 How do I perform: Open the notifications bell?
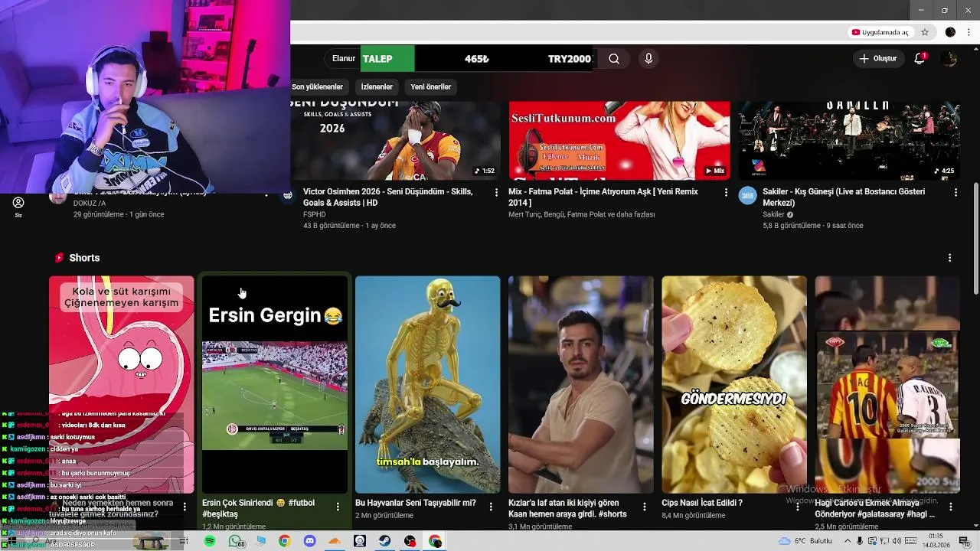coord(920,59)
